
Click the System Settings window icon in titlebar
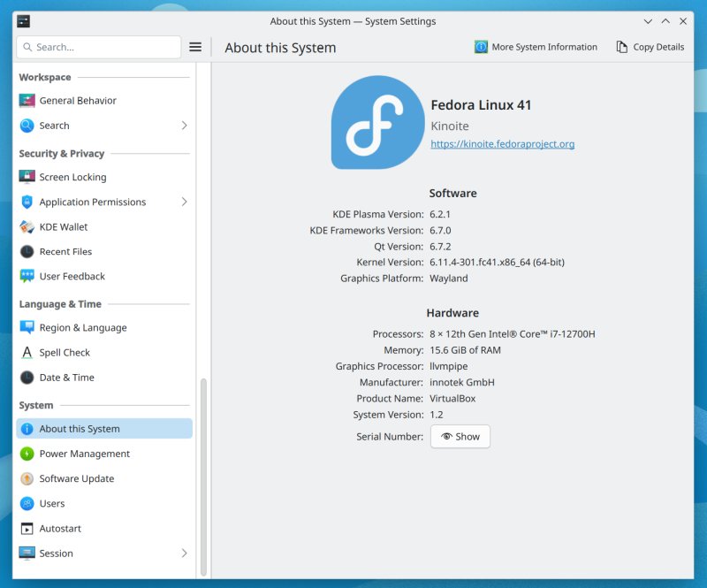pyautogui.click(x=24, y=21)
